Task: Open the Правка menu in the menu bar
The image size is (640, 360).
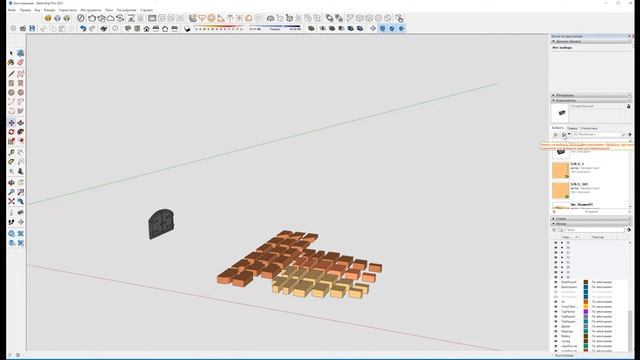Action: (x=25, y=10)
